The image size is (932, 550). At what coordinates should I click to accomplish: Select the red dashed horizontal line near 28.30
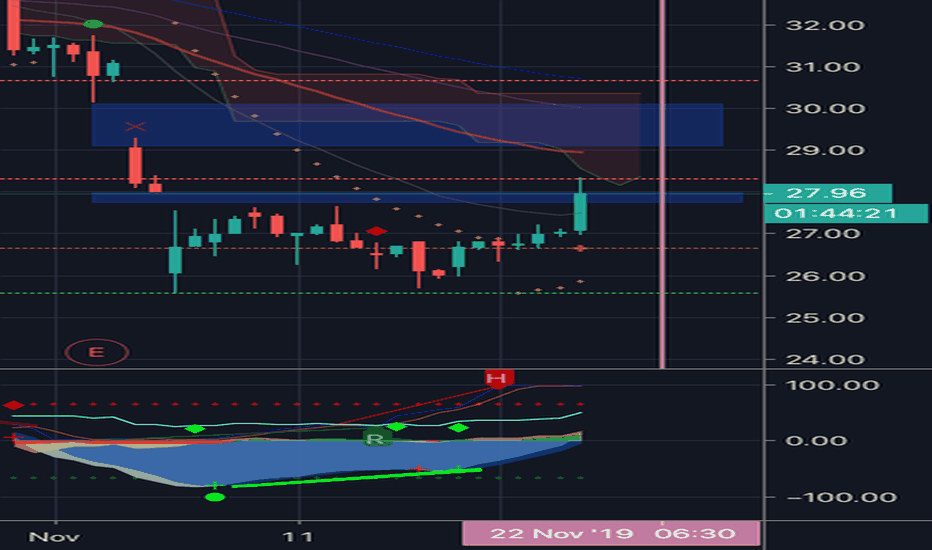click(x=380, y=179)
